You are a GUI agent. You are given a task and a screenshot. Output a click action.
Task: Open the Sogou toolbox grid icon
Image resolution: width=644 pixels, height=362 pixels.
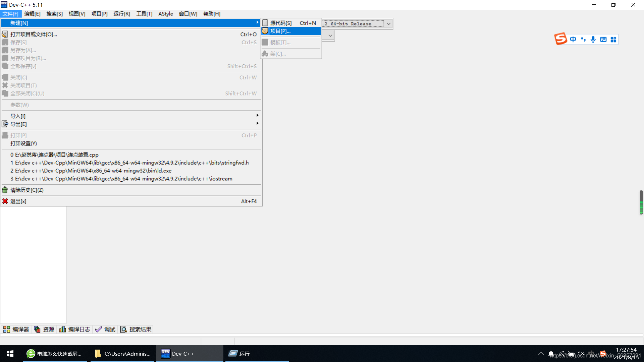[613, 39]
